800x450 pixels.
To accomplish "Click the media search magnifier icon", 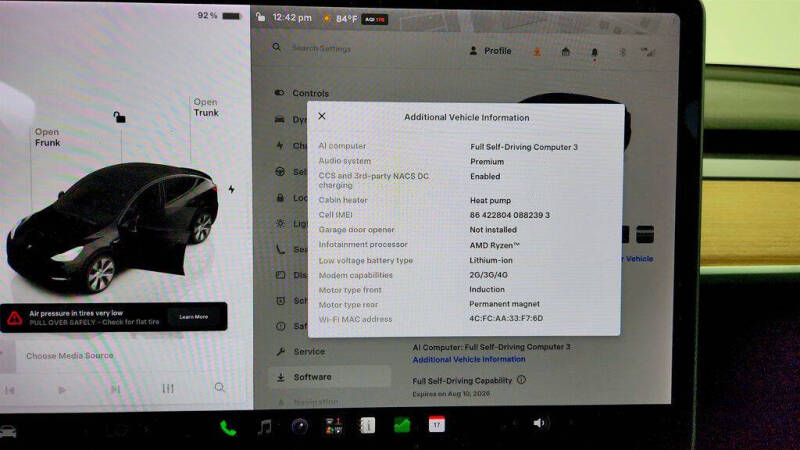I will point(219,387).
